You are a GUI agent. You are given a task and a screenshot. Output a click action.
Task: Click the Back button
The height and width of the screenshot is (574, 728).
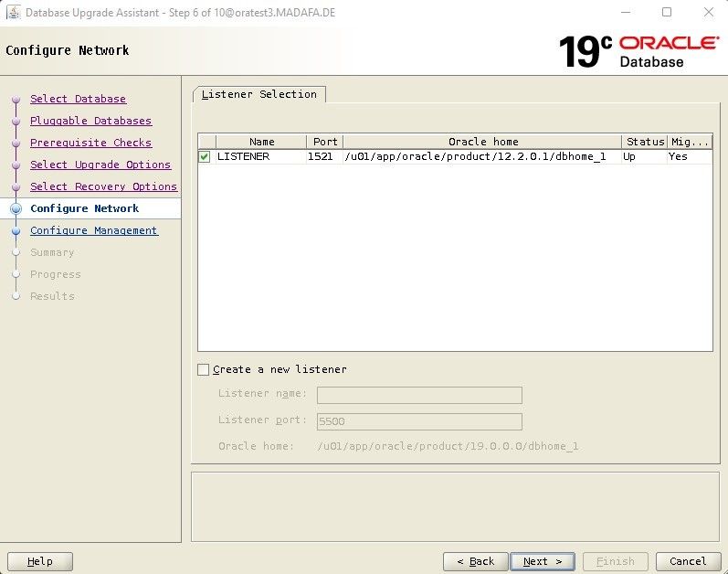476,561
